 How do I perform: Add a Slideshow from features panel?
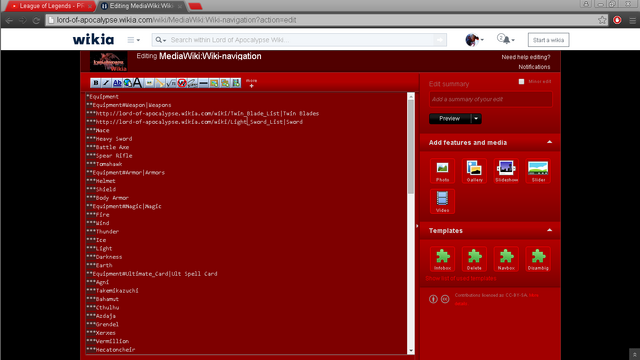(x=506, y=171)
